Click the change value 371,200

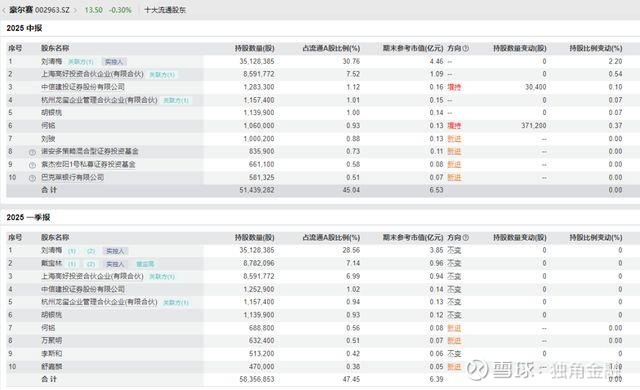pyautogui.click(x=533, y=126)
